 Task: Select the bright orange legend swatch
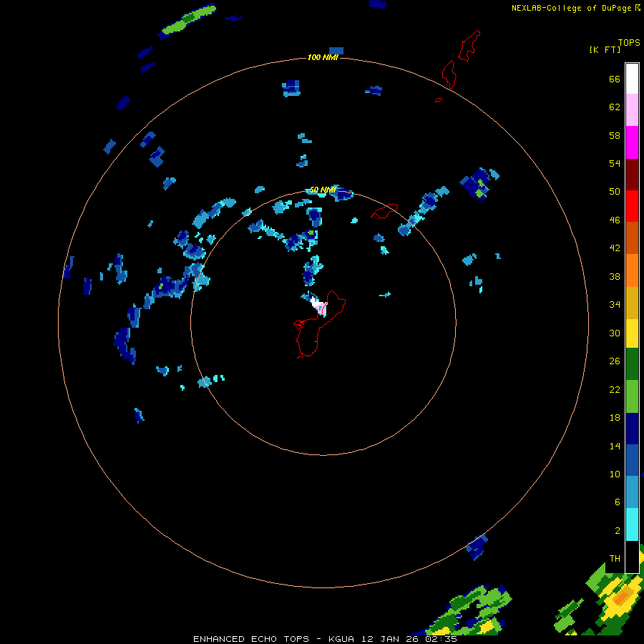click(x=632, y=270)
